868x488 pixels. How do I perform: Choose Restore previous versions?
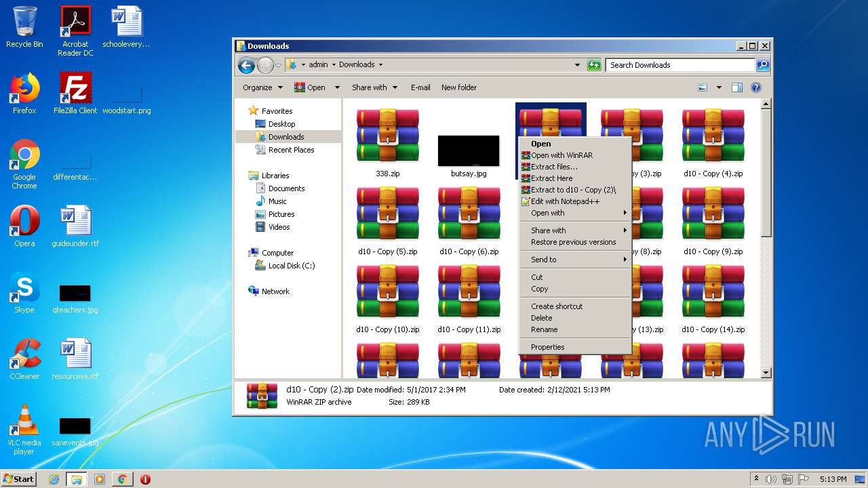(575, 242)
